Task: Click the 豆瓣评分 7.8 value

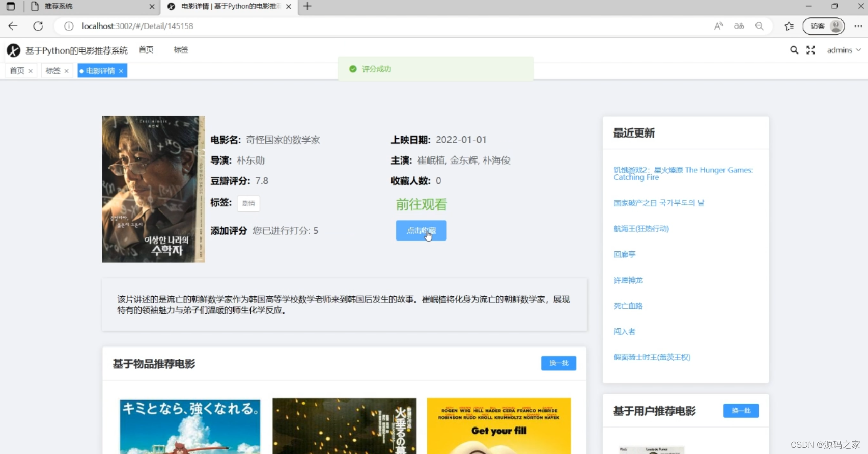Action: [262, 181]
